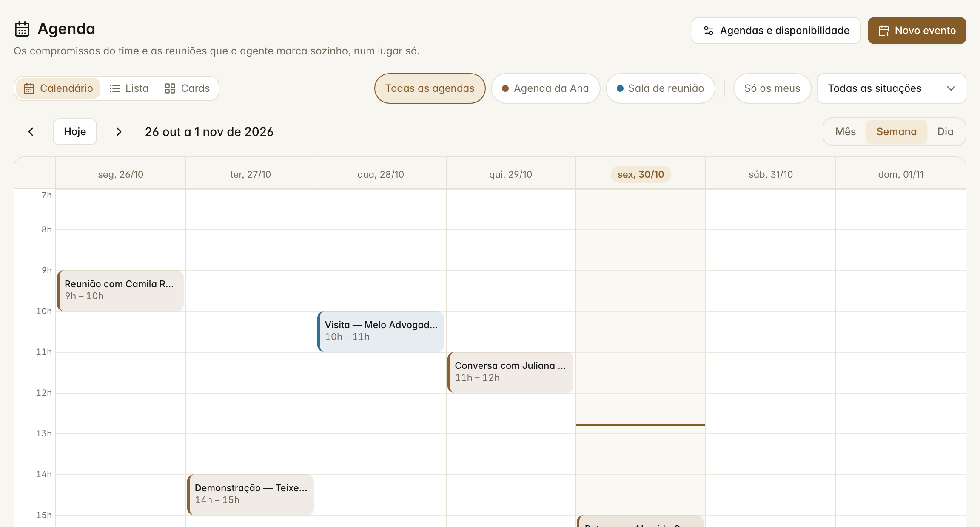Open Todas as situações dropdown
Viewport: 980px width, 527px height.
[x=892, y=88]
